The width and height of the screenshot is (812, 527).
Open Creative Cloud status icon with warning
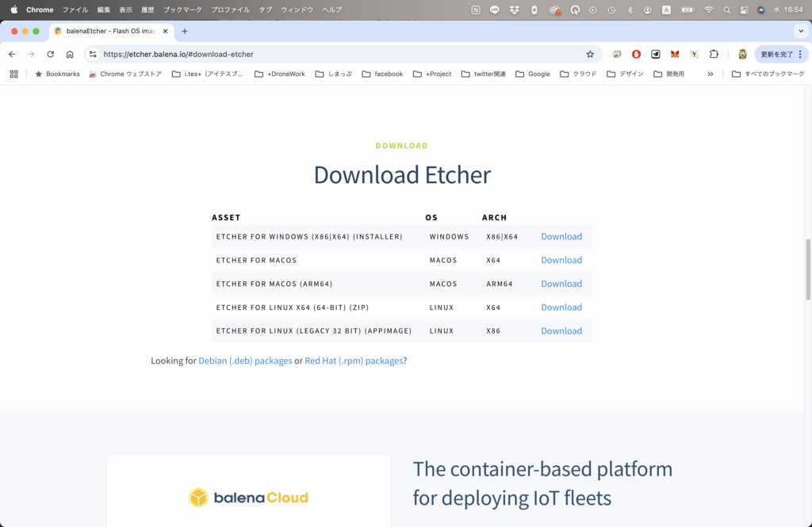pos(554,10)
